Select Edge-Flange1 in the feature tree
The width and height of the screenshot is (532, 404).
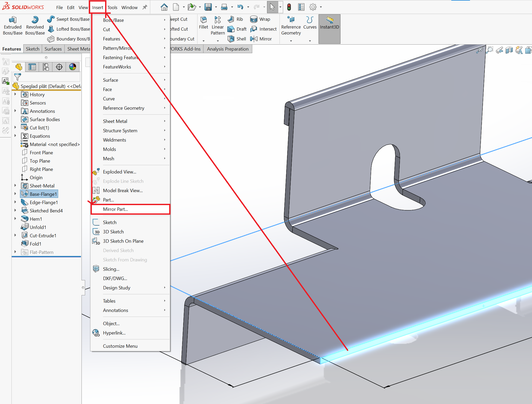coord(44,203)
